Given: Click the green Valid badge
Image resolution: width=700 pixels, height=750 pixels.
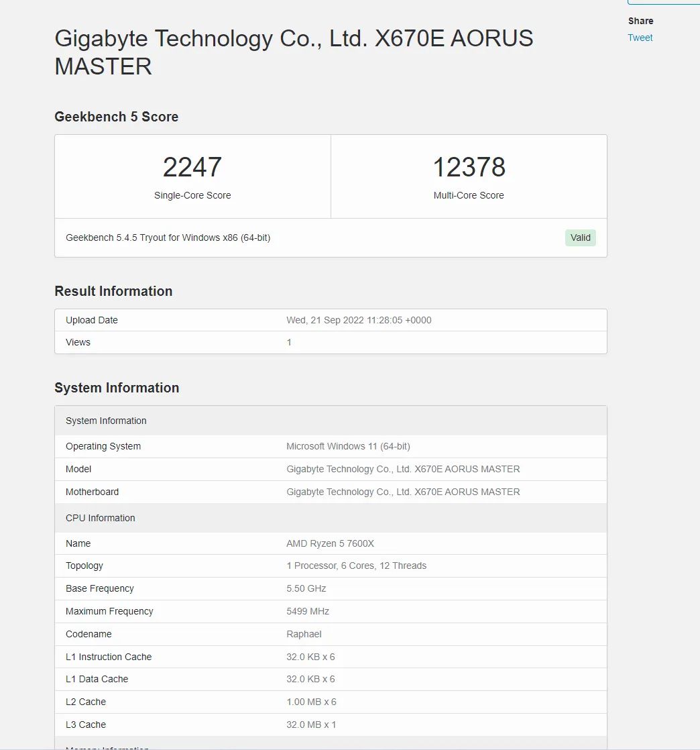Looking at the screenshot, I should click(x=580, y=237).
